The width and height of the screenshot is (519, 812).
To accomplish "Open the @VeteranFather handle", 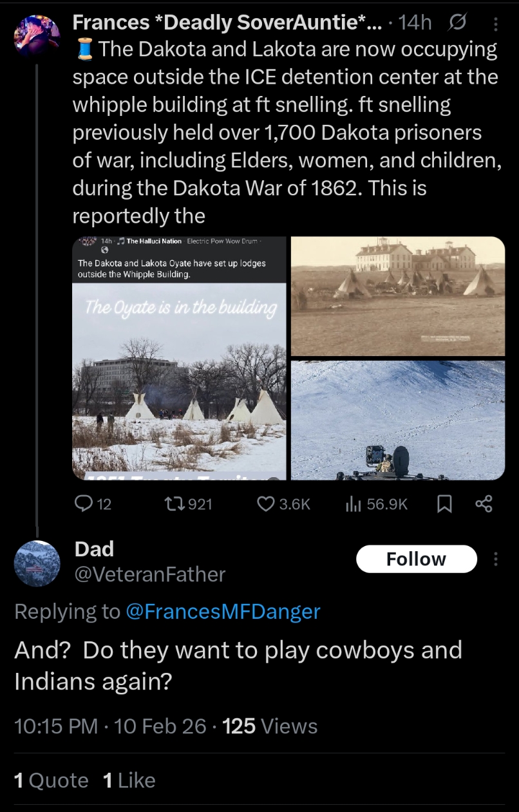I will click(x=150, y=574).
